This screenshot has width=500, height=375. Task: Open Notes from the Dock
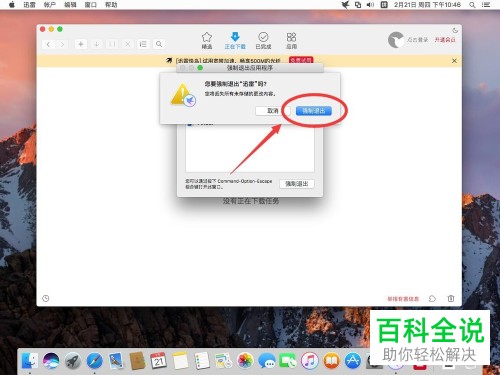click(180, 361)
